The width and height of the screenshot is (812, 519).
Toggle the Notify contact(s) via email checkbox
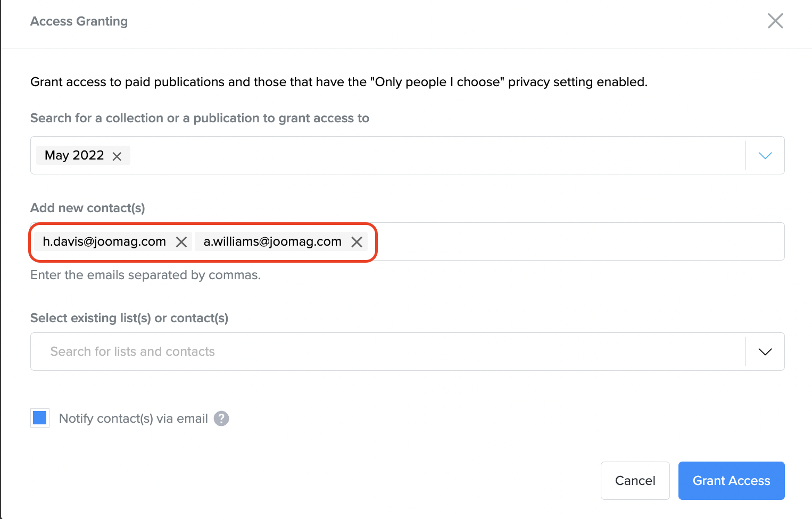[40, 418]
